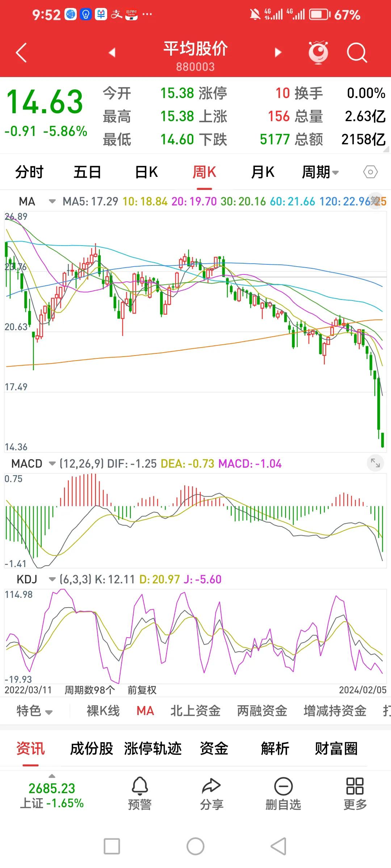Image resolution: width=391 pixels, height=868 pixels.
Task: Expand the 上证 index ticker bar
Action: coord(52,776)
